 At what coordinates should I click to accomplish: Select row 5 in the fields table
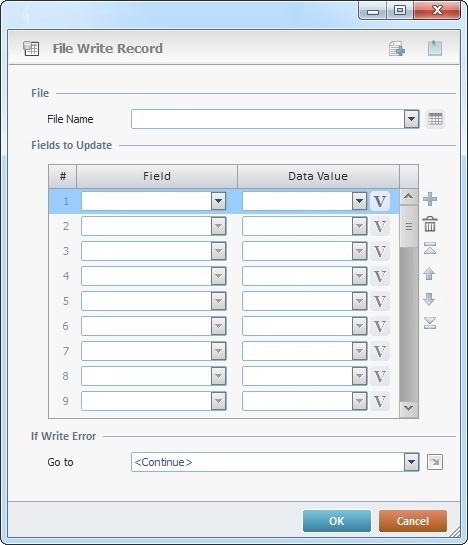click(x=224, y=301)
